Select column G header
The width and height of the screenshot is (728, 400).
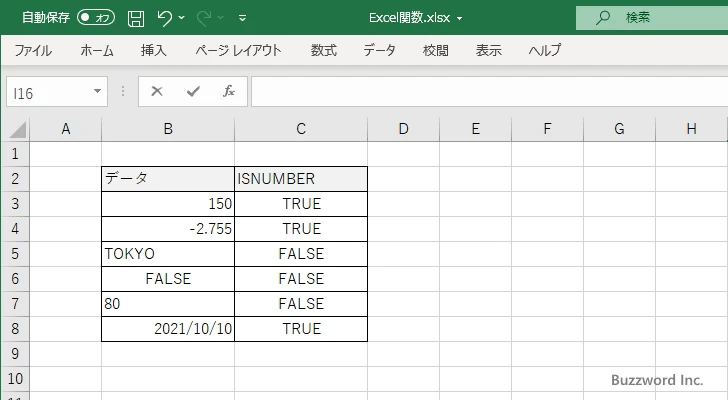coord(619,129)
